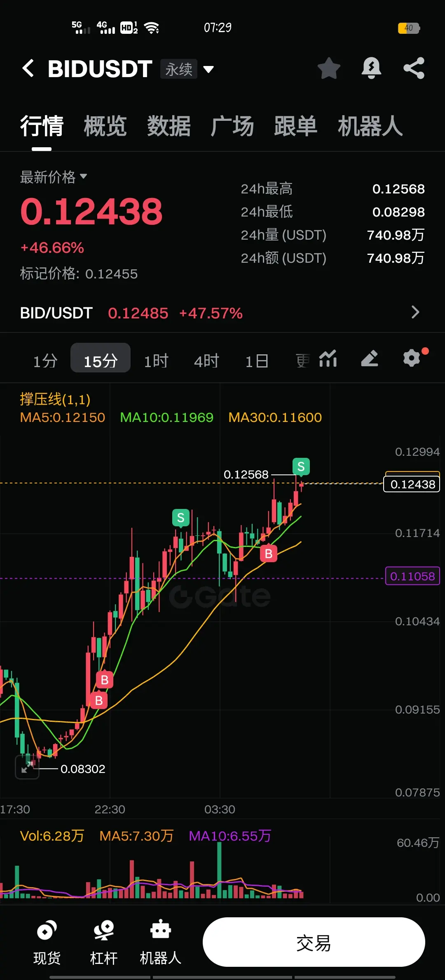The height and width of the screenshot is (980, 445).
Task: Switch to the 概览 tab
Action: point(105,126)
